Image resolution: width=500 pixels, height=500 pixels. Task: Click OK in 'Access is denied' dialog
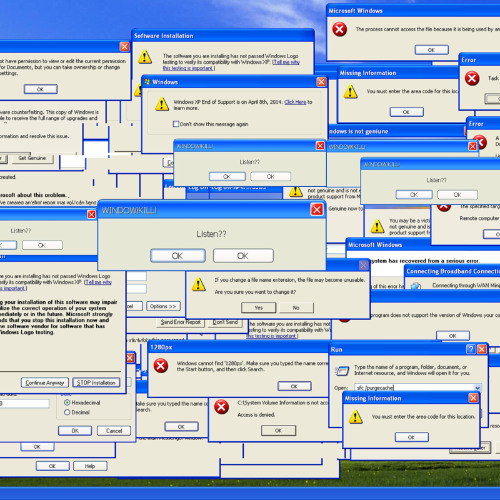point(278,430)
